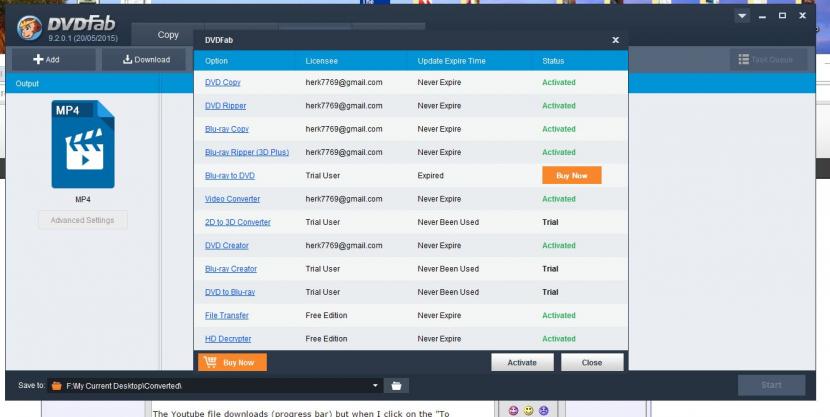The image size is (830, 417).
Task: Click Buy Now button with cart icon
Action: click(x=232, y=362)
